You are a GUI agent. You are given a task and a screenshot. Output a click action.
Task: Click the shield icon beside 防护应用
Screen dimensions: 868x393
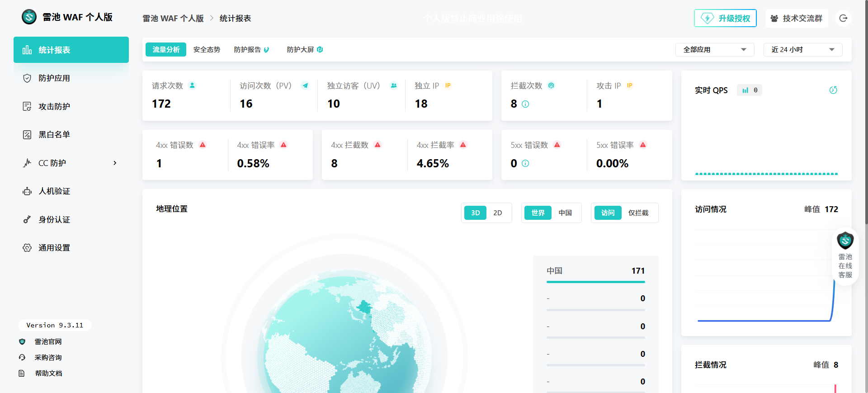pyautogui.click(x=27, y=78)
